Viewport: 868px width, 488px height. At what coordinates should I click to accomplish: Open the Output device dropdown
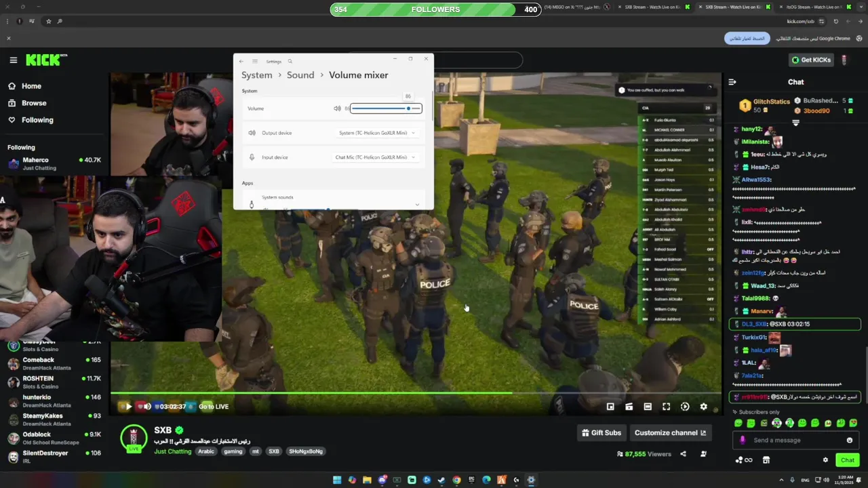[x=377, y=133]
